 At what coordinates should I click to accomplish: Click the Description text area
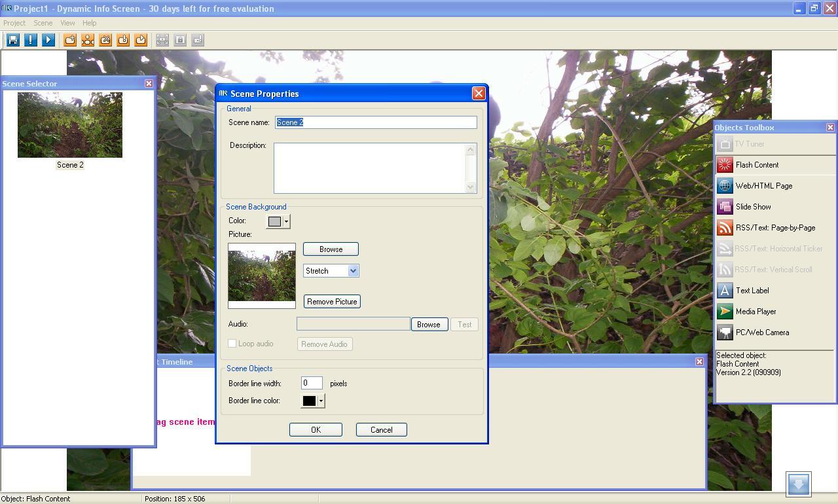tap(375, 168)
